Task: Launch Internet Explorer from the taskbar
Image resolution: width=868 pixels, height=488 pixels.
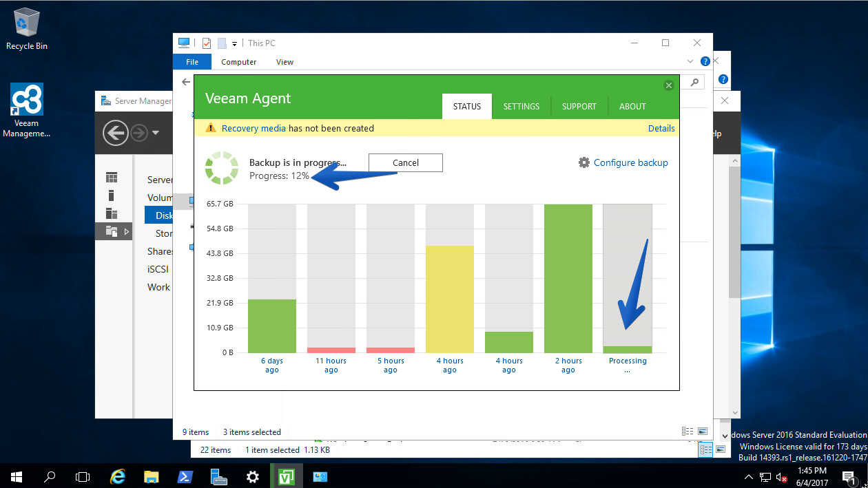Action: click(x=118, y=476)
